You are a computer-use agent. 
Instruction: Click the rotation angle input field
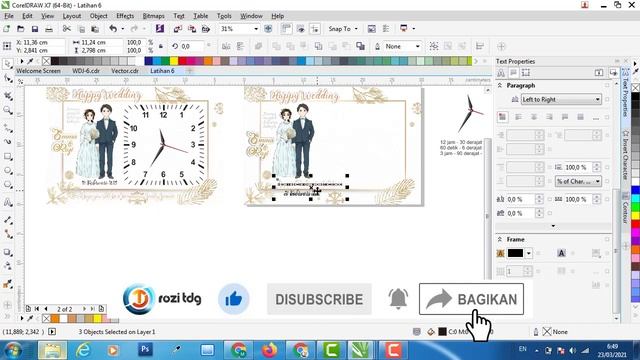(191, 46)
